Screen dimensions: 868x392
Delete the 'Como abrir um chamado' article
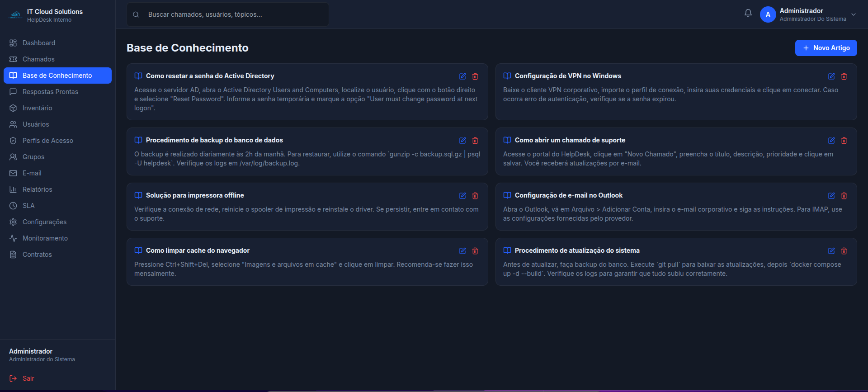coord(844,141)
